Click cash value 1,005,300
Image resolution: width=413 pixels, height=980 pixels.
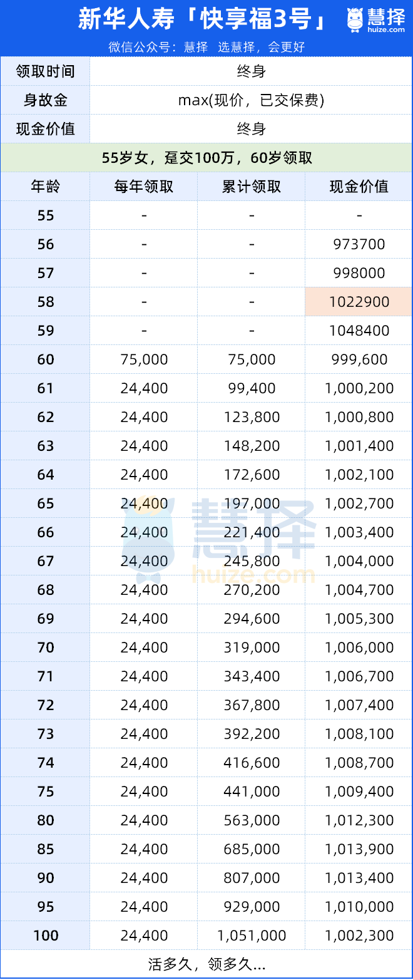(x=359, y=619)
